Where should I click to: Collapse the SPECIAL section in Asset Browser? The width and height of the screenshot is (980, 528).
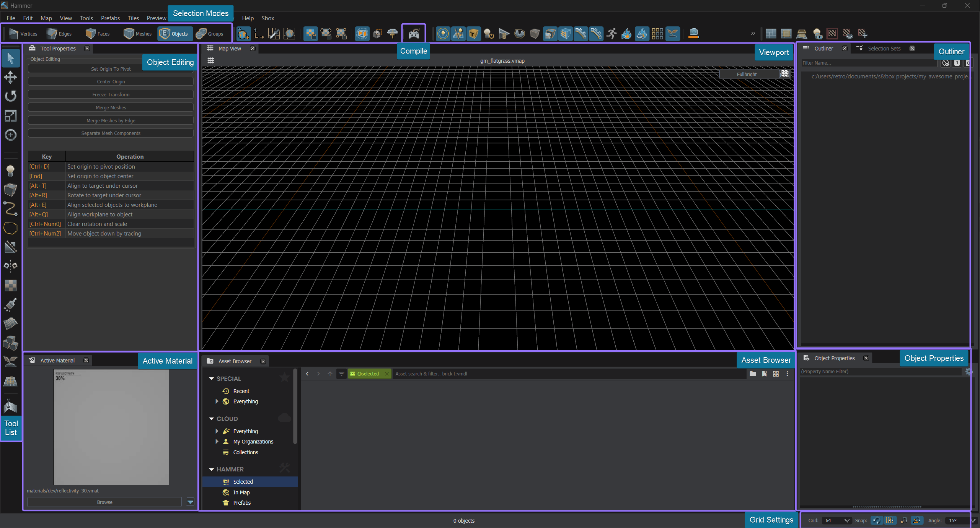(211, 379)
